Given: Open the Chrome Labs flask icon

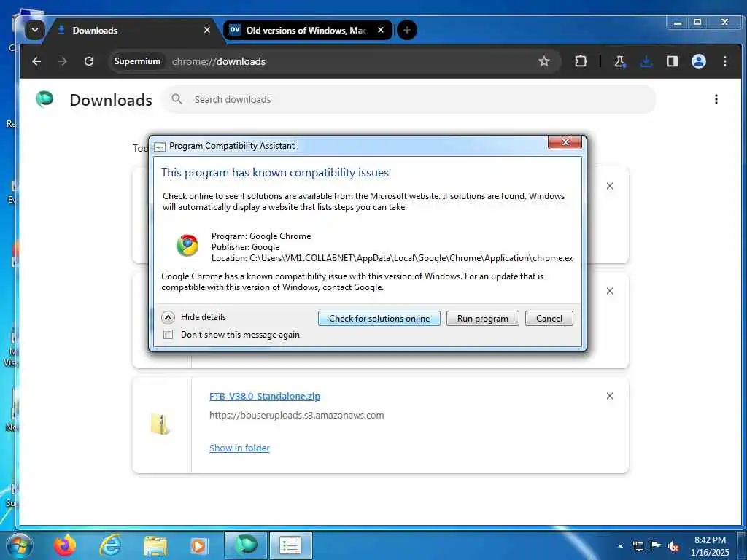Looking at the screenshot, I should click(619, 61).
